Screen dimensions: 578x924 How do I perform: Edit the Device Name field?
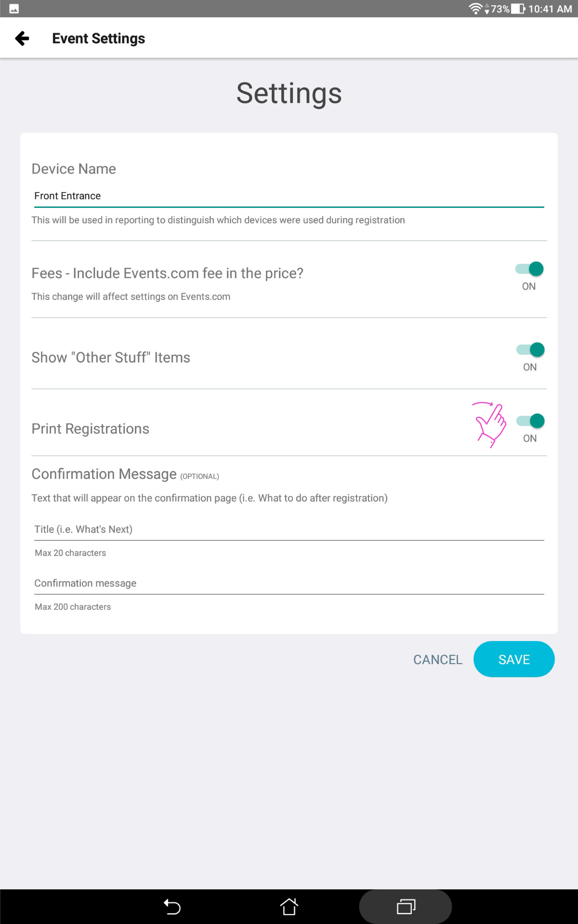(x=289, y=196)
